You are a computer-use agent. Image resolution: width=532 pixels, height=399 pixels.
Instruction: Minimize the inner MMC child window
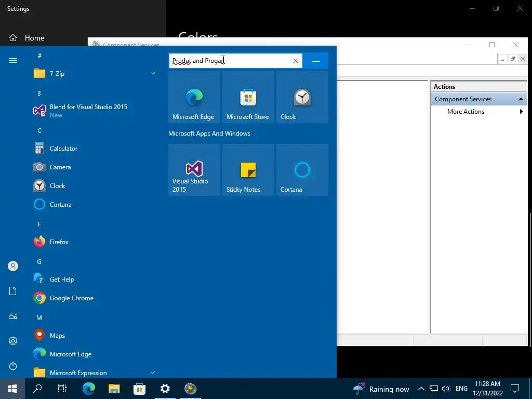tap(502, 59)
